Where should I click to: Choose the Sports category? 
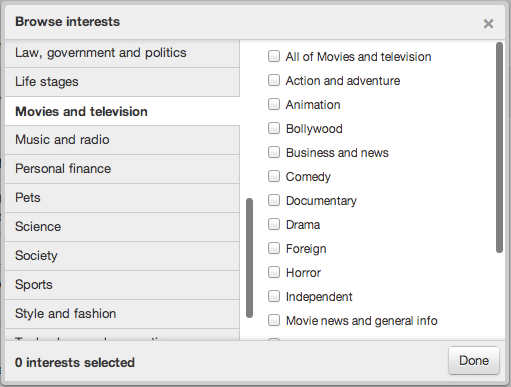(x=122, y=285)
